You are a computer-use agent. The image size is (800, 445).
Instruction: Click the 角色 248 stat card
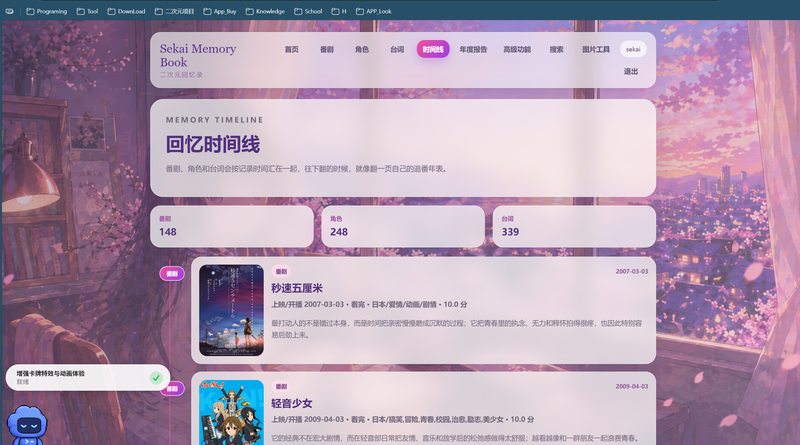403,227
